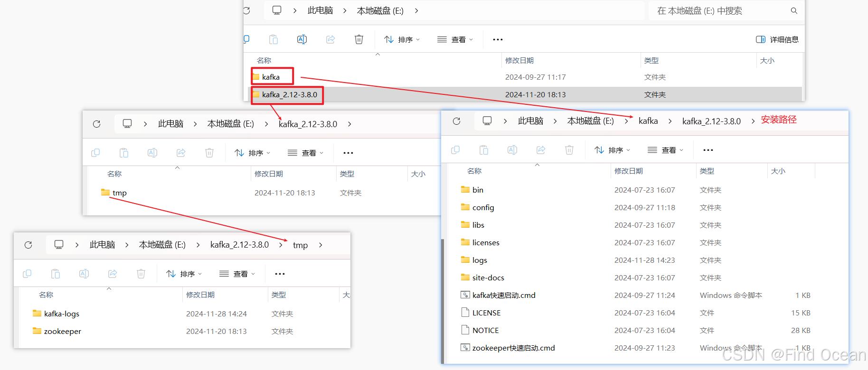Select the licenses folder
Screen dimensions: 868x370
(480, 242)
